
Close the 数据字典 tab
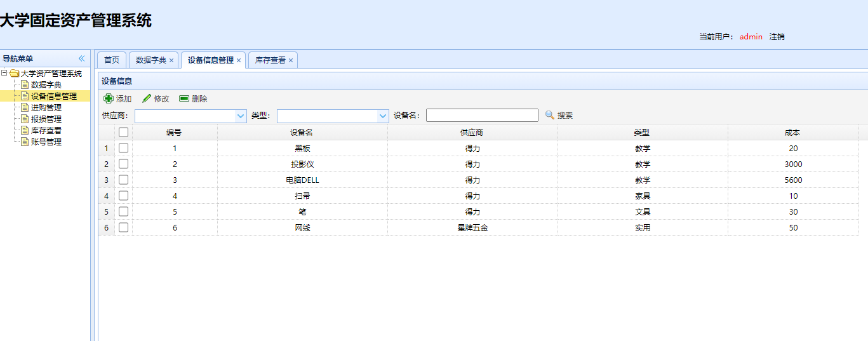coord(171,60)
